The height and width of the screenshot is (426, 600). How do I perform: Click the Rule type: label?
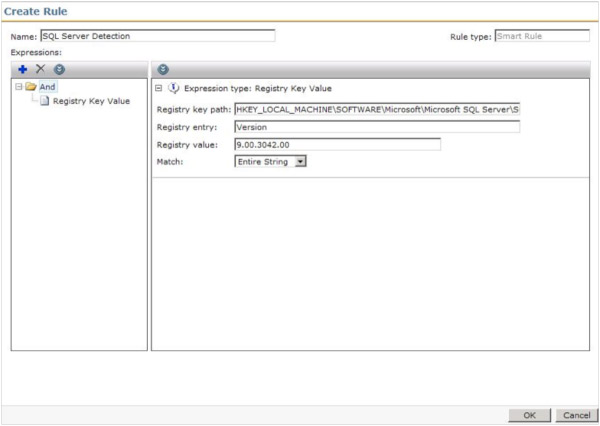471,37
